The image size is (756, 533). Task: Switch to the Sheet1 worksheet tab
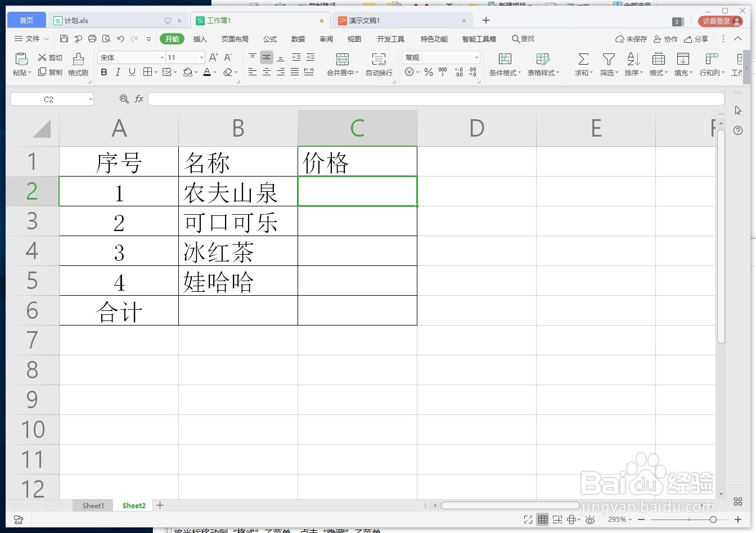(93, 505)
